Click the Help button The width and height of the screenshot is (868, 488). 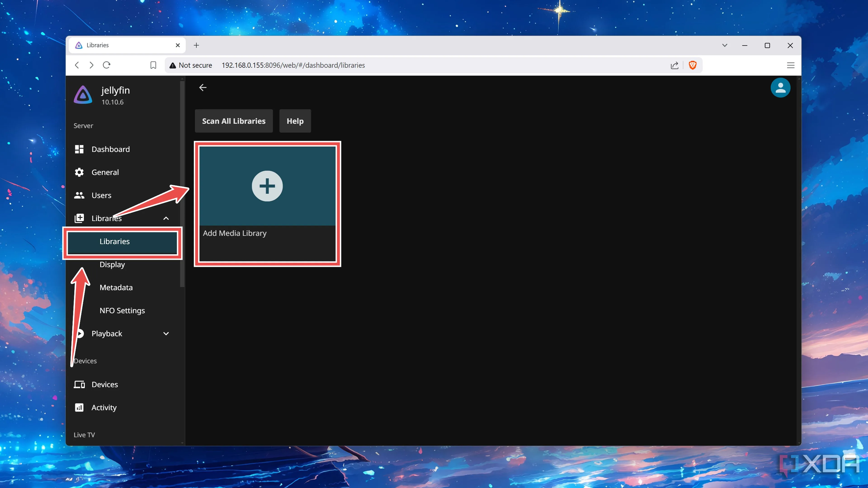pos(295,121)
